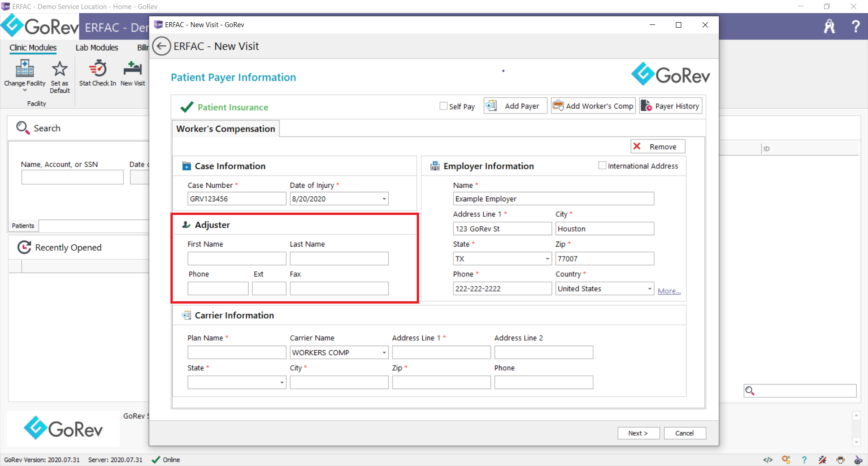Image resolution: width=868 pixels, height=466 pixels.
Task: Click carrier Address Line 2 field
Action: pos(543,352)
